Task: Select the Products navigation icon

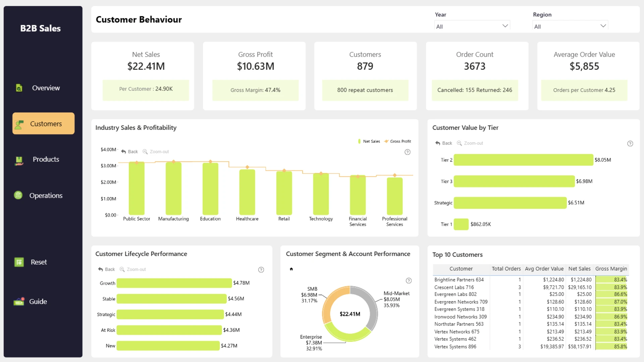Action: pyautogui.click(x=19, y=161)
